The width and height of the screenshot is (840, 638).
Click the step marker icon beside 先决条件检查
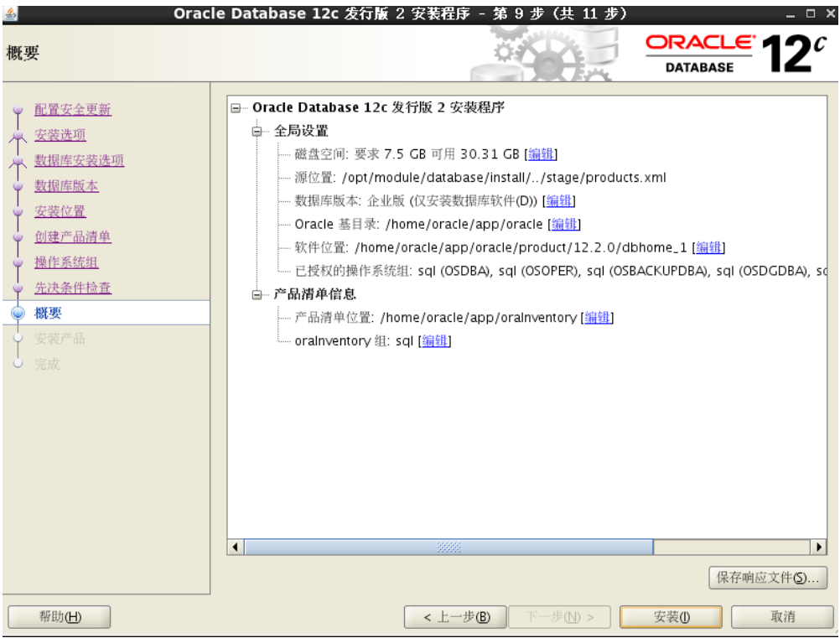pos(18,288)
